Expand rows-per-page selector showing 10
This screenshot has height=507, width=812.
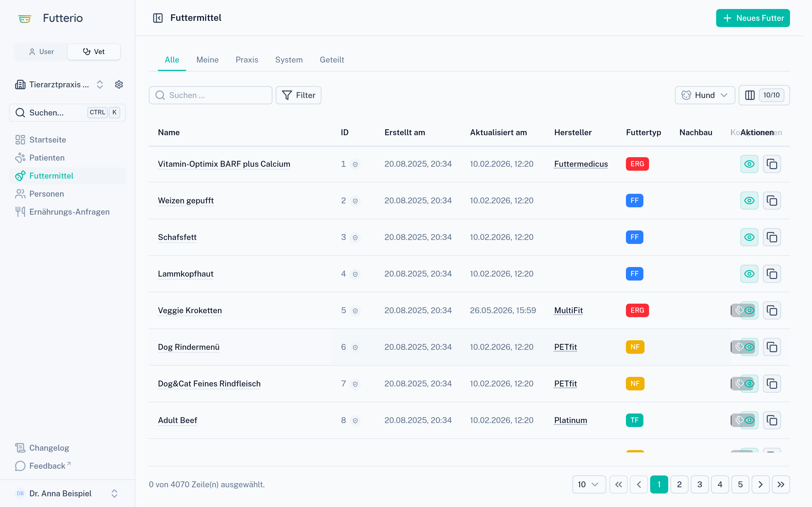point(589,484)
